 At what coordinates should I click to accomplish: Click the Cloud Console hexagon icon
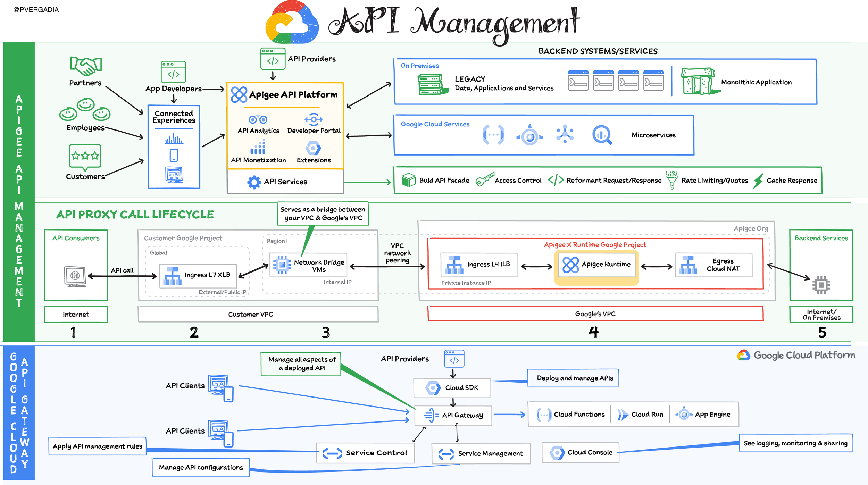(557, 453)
